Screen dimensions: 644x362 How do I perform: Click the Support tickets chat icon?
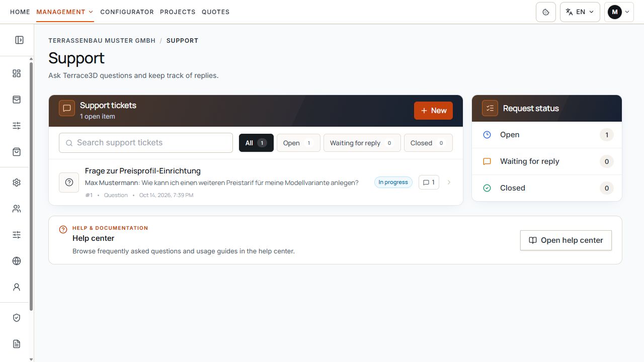click(x=67, y=108)
